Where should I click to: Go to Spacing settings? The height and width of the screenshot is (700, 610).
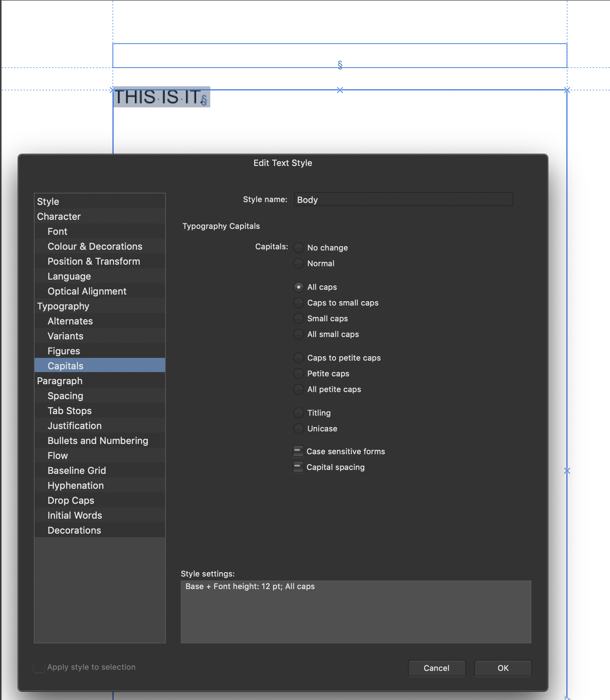pos(100,396)
